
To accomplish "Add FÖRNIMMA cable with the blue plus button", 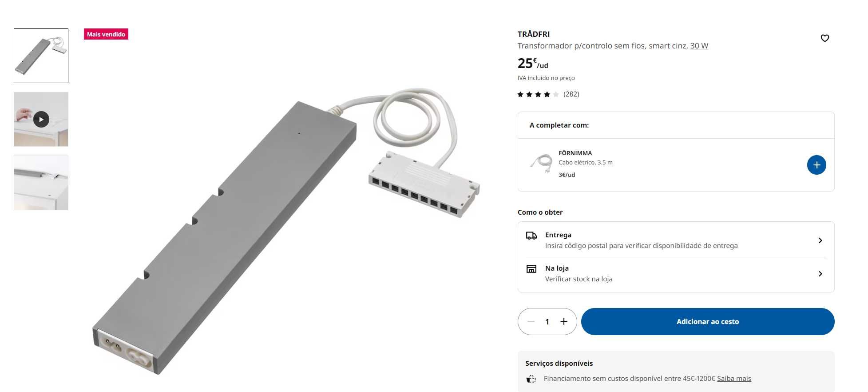I will point(816,165).
